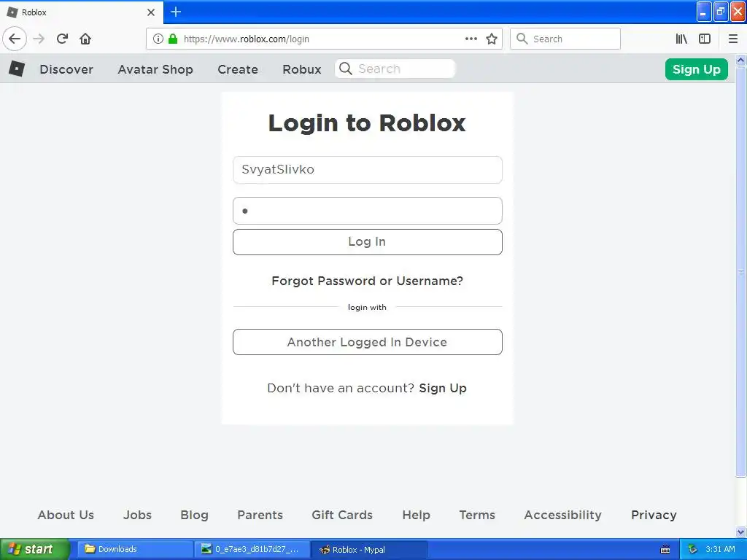Screen dimensions: 747x560
Task: Open the Blog footer link
Action: click(x=194, y=515)
